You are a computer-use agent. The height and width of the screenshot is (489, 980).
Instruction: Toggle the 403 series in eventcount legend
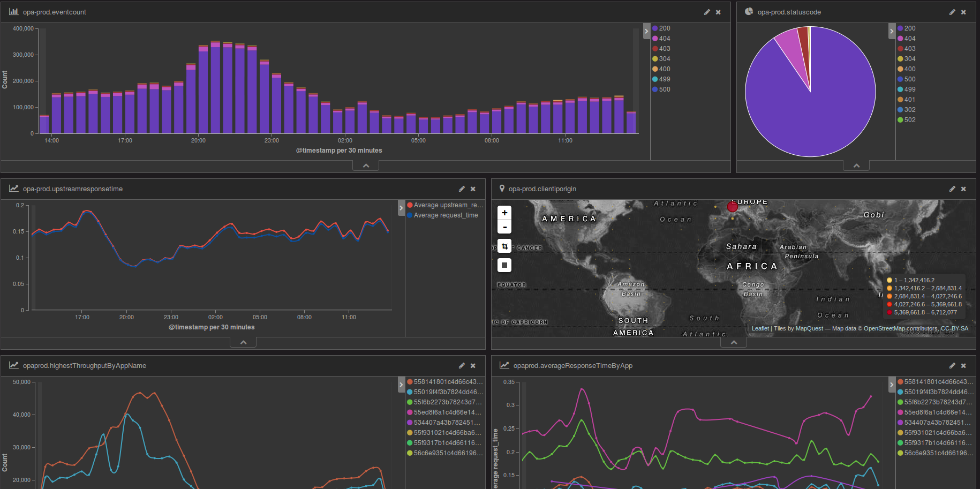click(x=661, y=49)
